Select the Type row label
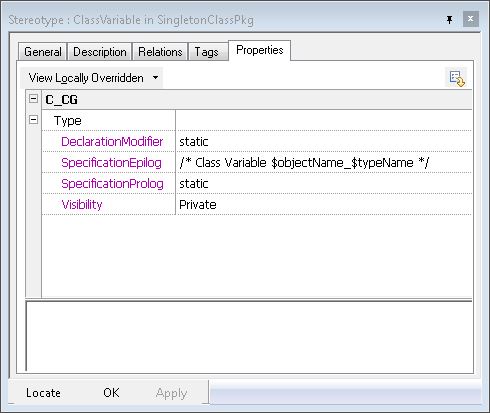Image resolution: width=490 pixels, height=413 pixels. pos(68,120)
